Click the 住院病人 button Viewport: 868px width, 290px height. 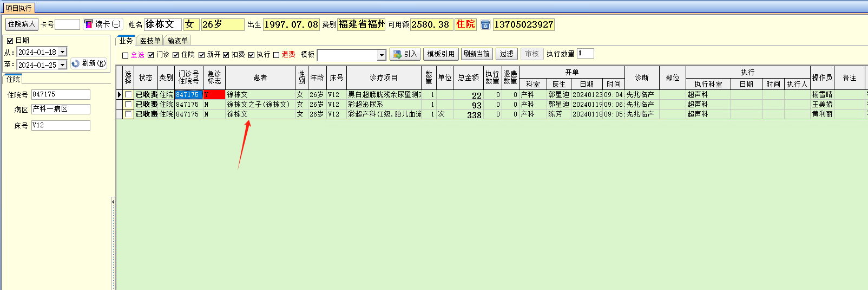(22, 24)
